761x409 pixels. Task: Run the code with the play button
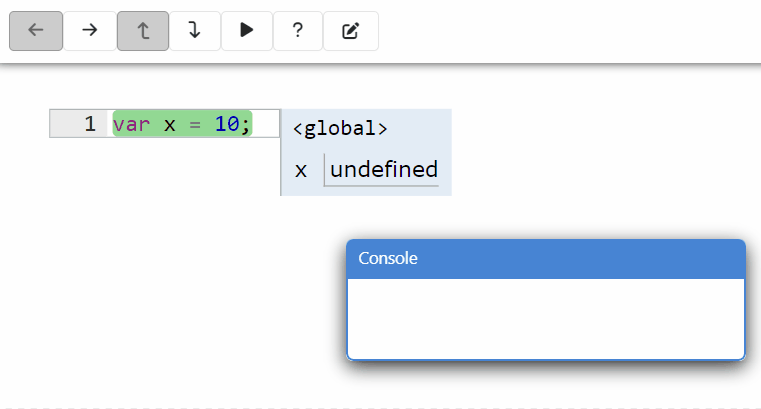click(x=247, y=30)
